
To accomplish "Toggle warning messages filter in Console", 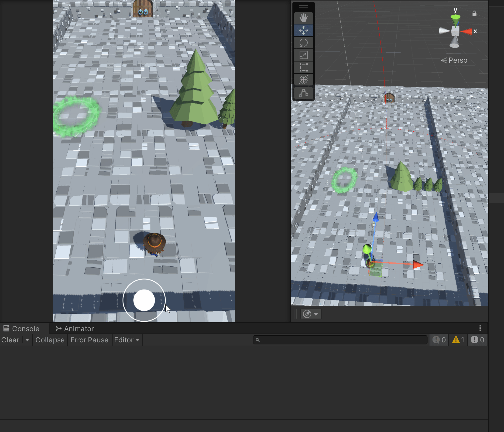I will pyautogui.click(x=458, y=340).
